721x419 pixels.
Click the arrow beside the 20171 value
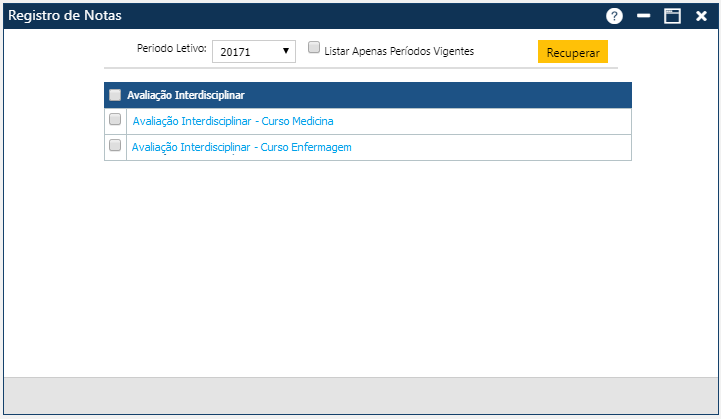pos(285,51)
